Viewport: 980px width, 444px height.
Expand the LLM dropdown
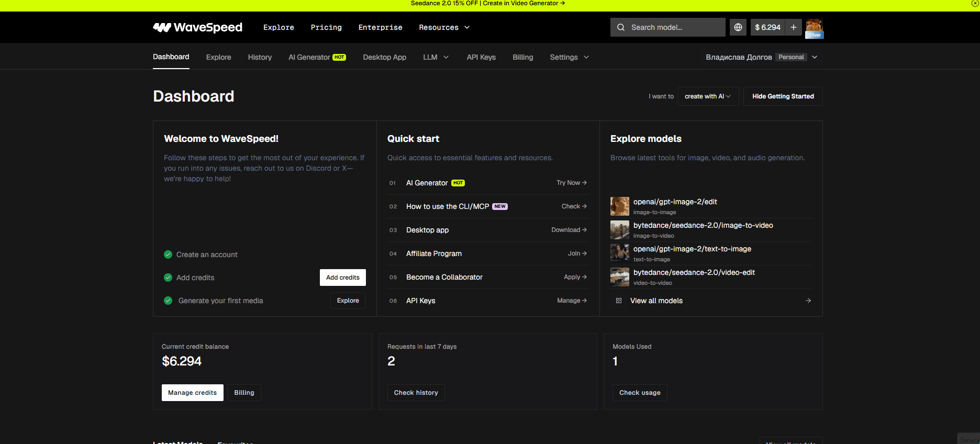(x=436, y=57)
